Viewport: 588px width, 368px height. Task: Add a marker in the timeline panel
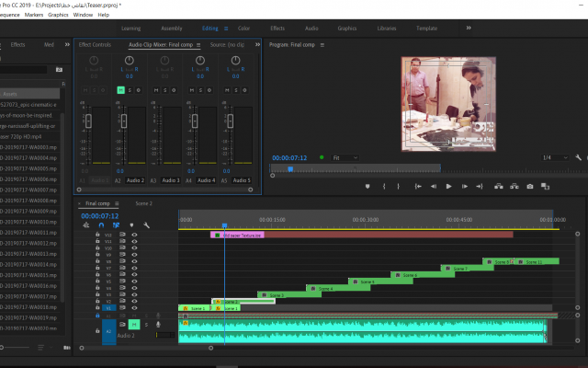click(131, 225)
